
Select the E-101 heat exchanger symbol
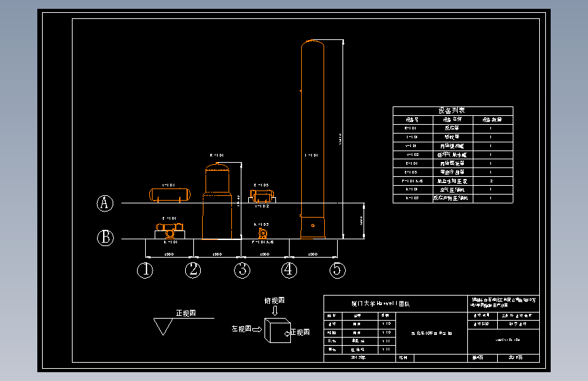170,228
